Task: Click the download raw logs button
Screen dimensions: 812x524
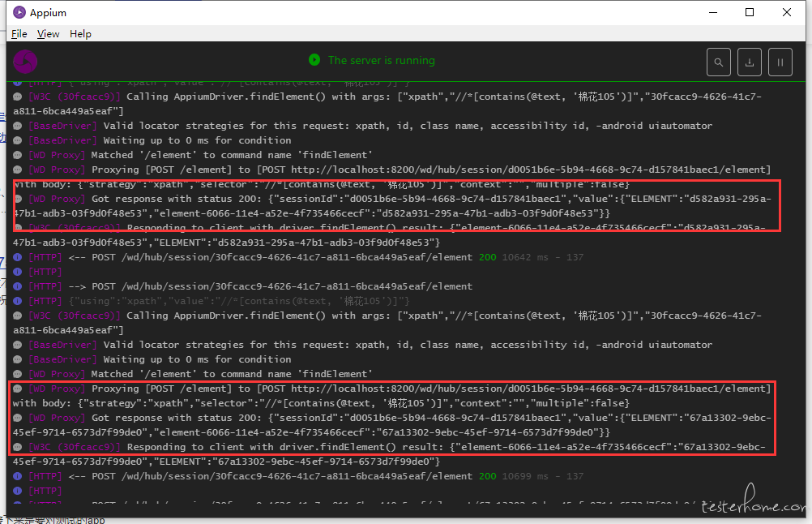Action: [750, 62]
